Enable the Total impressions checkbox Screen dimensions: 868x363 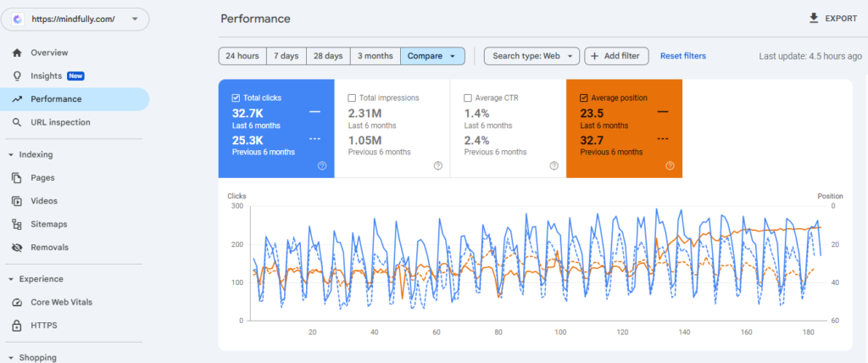coord(352,98)
